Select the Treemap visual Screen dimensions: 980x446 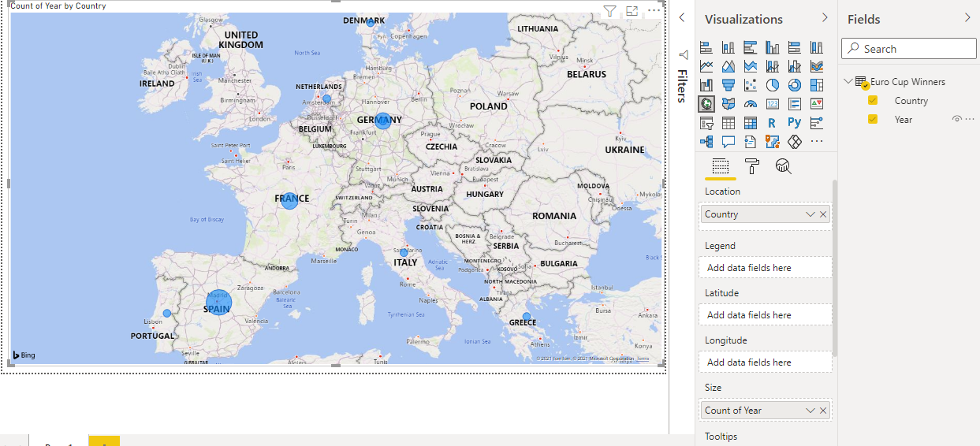(817, 85)
